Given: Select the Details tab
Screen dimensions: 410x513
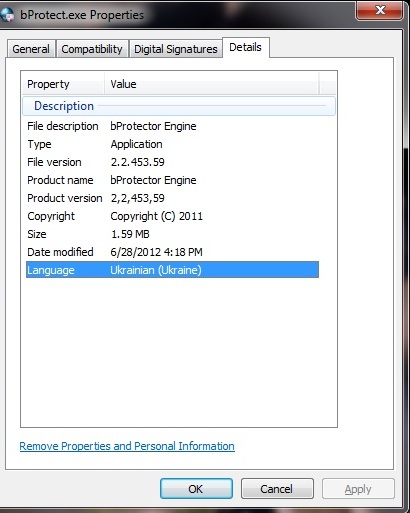Looking at the screenshot, I should pos(246,47).
